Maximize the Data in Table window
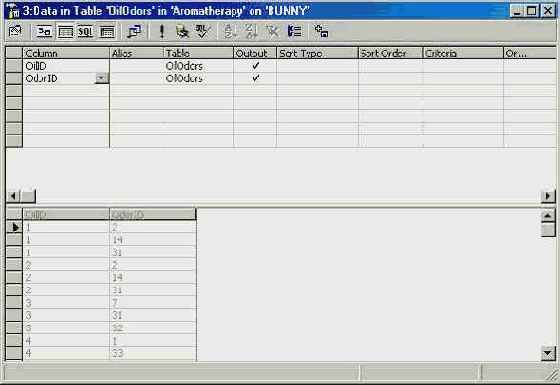This screenshot has height=385, width=560. (532, 11)
